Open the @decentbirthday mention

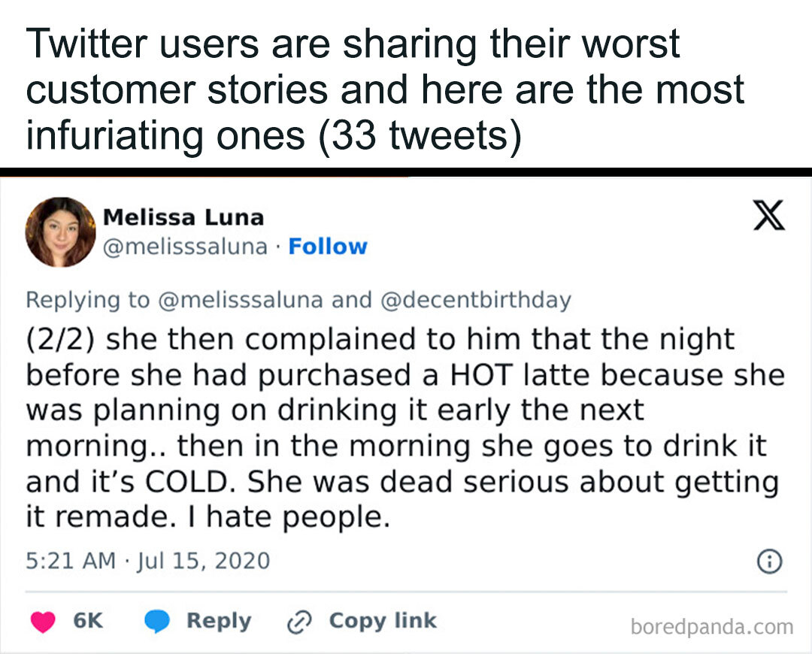pos(477,299)
